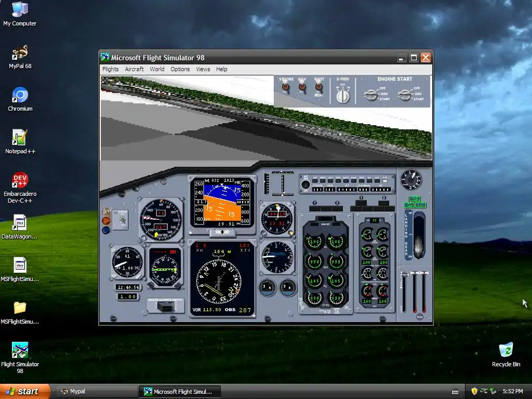Open the Chromium desktop icon
532x399 pixels.
tap(20, 99)
